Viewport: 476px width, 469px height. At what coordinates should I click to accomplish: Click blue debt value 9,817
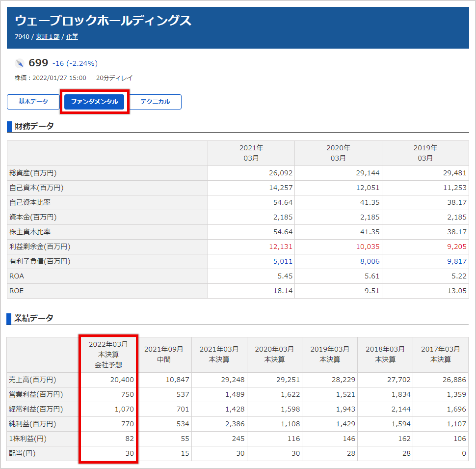coord(456,261)
